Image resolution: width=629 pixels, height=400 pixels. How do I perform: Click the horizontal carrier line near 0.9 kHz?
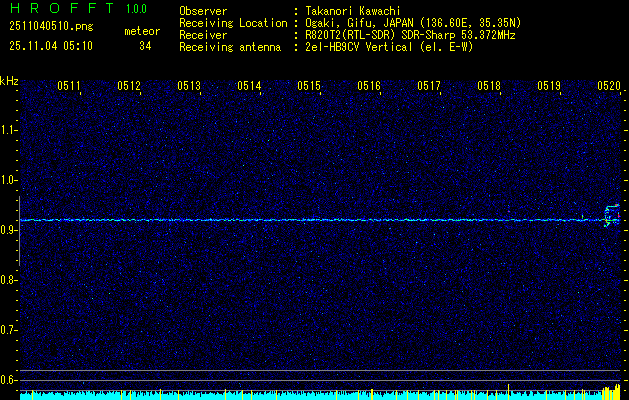pos(300,219)
